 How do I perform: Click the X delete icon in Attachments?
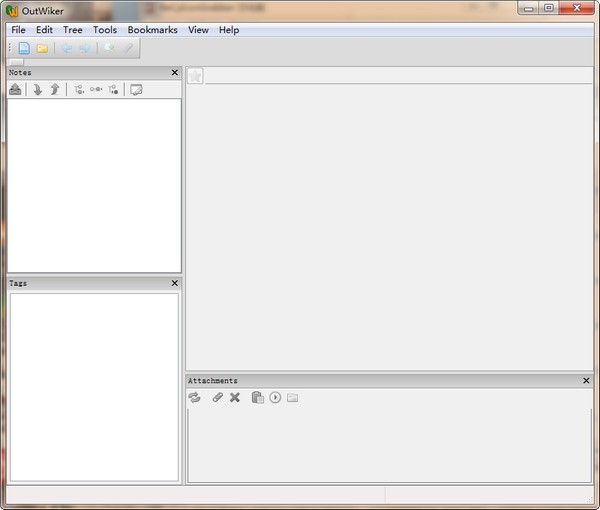(x=235, y=398)
